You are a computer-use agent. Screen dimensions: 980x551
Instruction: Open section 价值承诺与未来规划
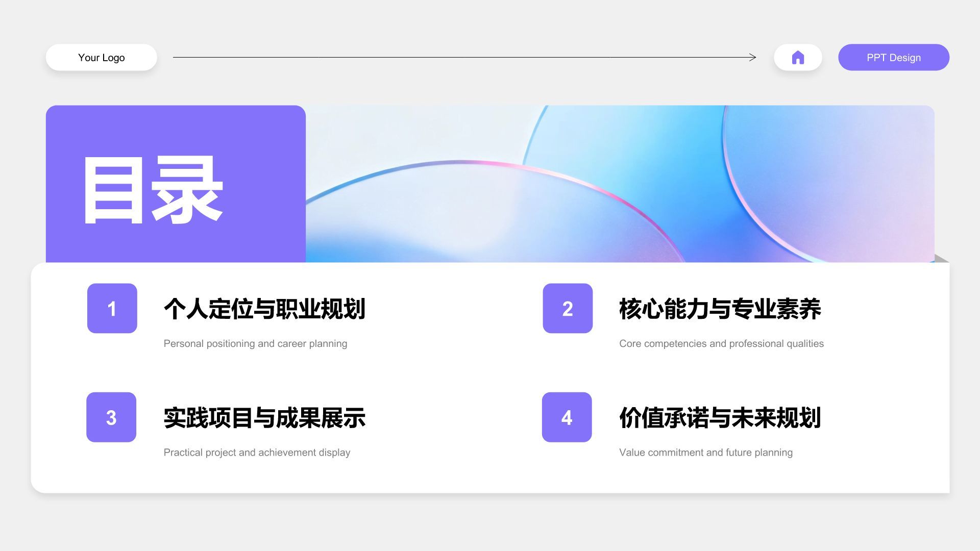click(x=720, y=418)
